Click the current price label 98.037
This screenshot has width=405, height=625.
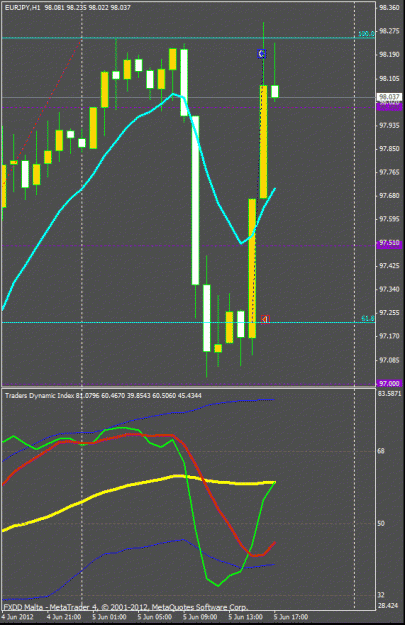pyautogui.click(x=389, y=97)
